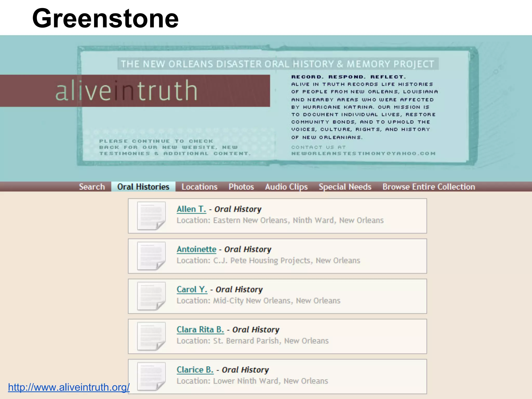
Task: Select the Oral Histories tab
Action: [x=143, y=187]
